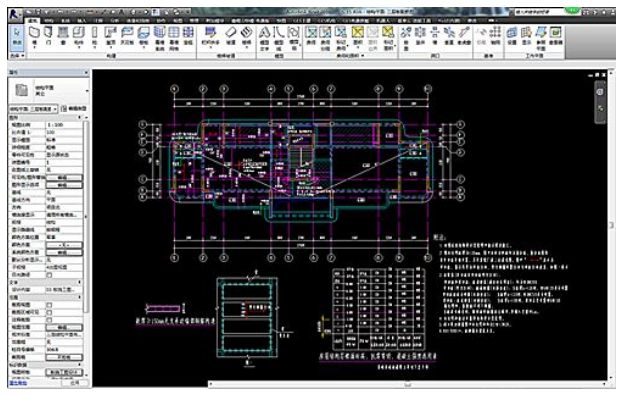Open the Properties help link
623x397 pixels.
coord(18,383)
